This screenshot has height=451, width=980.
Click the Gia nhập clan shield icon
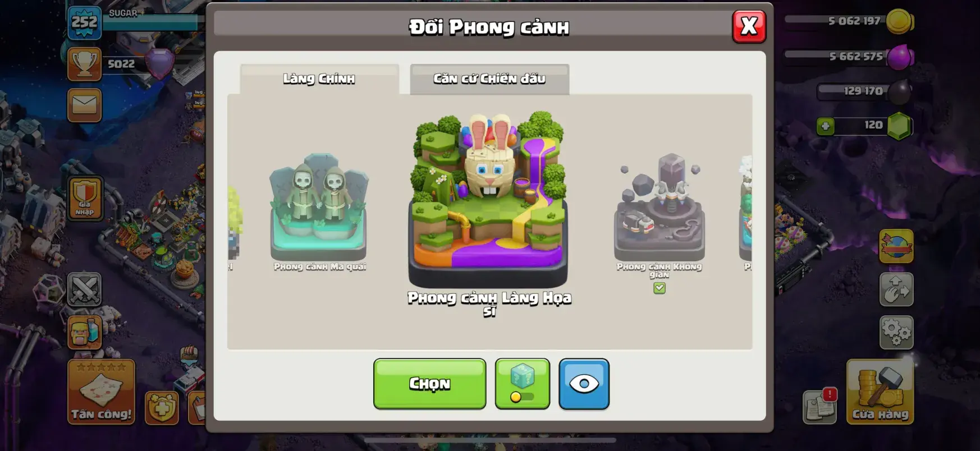pos(85,199)
